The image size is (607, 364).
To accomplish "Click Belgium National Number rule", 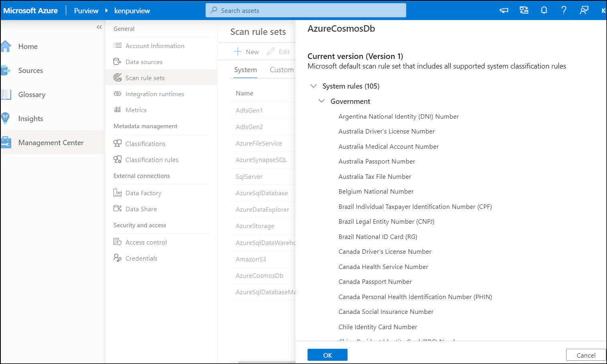I will click(x=376, y=191).
